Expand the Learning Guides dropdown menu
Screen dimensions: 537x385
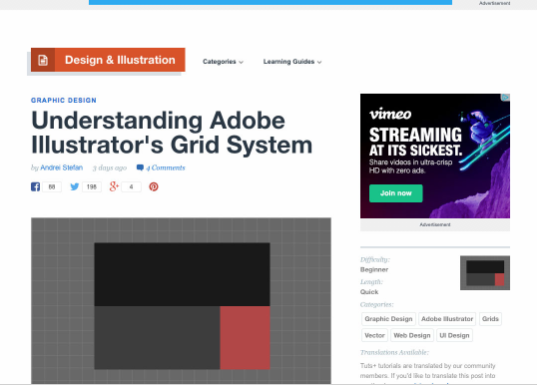[x=292, y=62]
